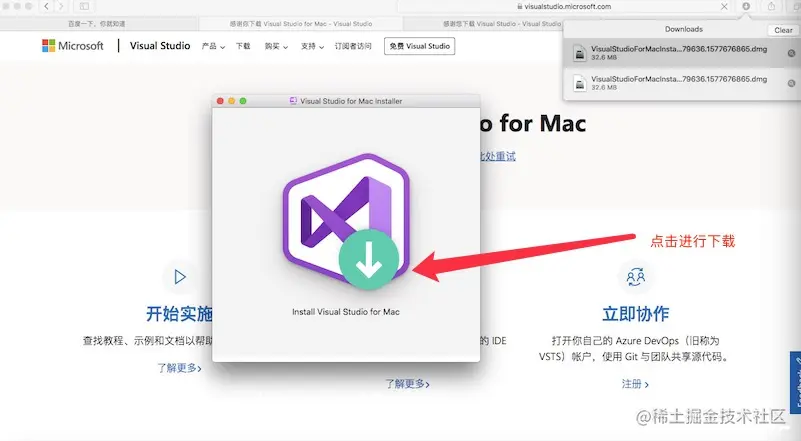
Task: Clear the Downloads list
Action: coord(783,30)
